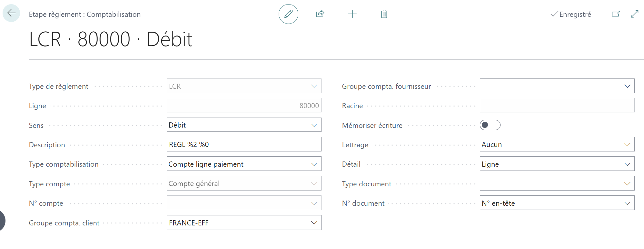644x249 pixels.
Task: Click the pencil edit icon
Action: (288, 14)
